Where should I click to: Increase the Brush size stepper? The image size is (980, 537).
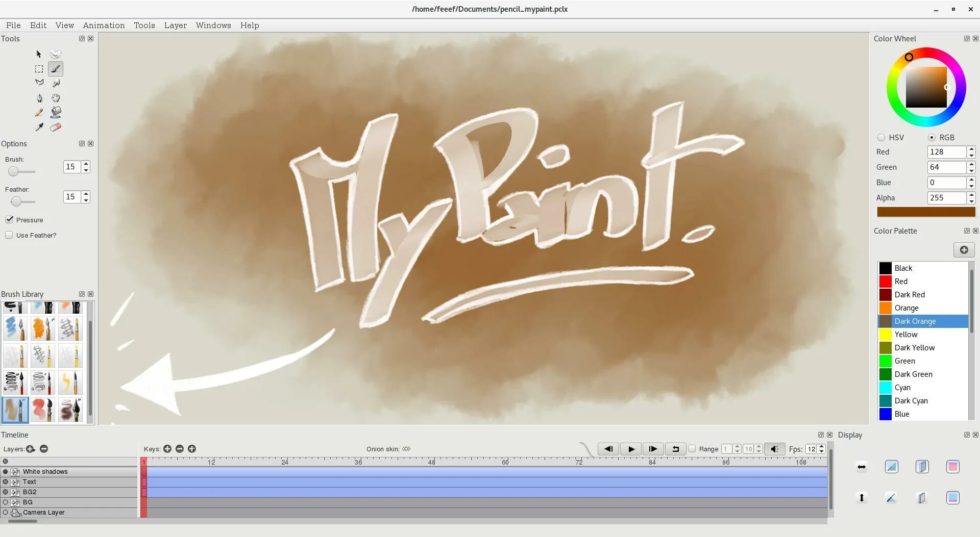coord(86,164)
